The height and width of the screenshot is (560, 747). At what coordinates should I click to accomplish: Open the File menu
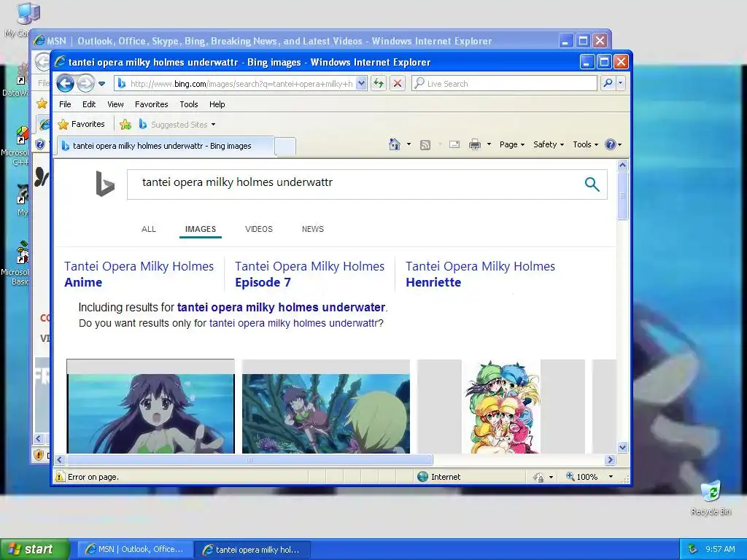tap(65, 104)
